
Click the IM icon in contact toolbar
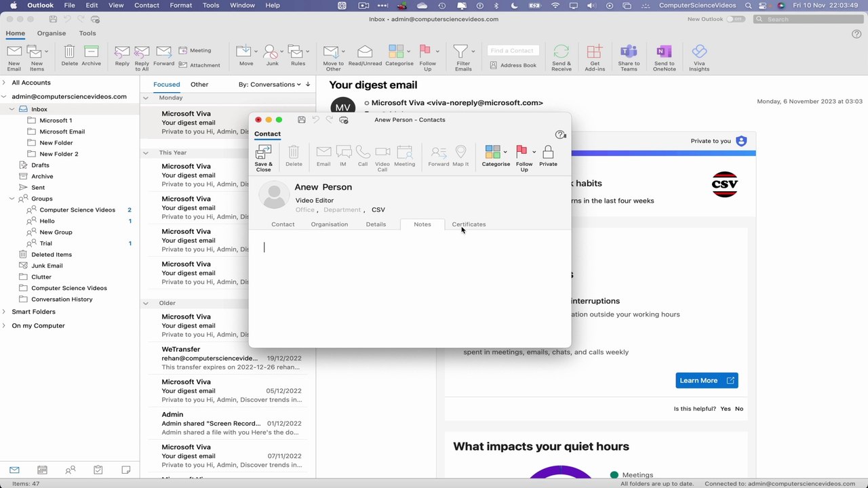click(x=343, y=156)
